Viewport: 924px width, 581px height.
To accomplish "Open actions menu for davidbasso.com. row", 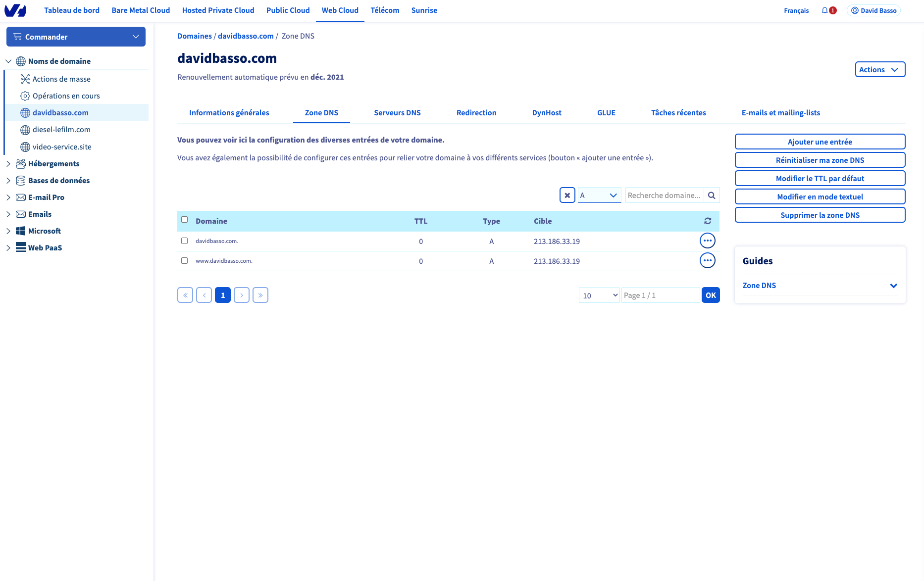I will coord(707,241).
